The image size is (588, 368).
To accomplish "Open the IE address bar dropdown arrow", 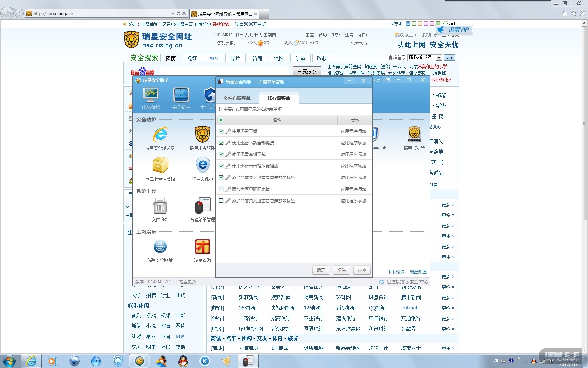I will [x=173, y=14].
